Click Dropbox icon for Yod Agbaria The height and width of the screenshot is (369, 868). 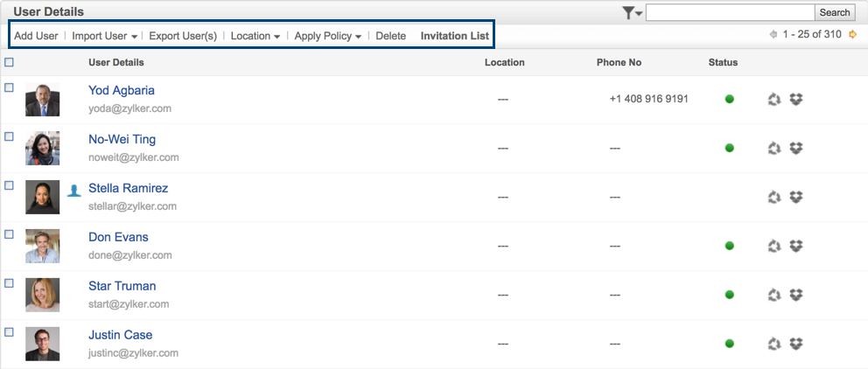(796, 99)
